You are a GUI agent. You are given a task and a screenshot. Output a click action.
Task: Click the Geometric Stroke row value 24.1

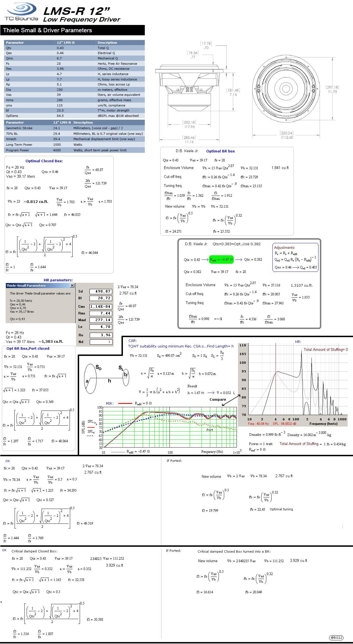click(56, 128)
